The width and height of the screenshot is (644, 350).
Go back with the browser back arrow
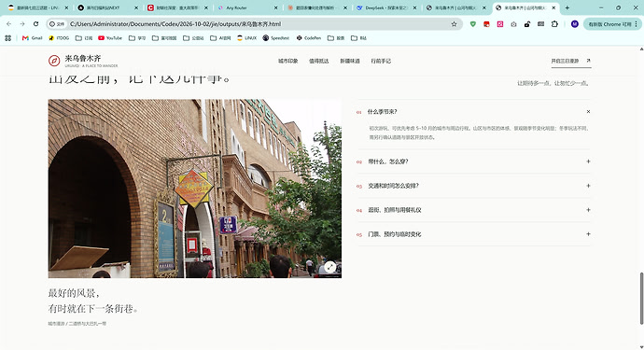pos(9,24)
